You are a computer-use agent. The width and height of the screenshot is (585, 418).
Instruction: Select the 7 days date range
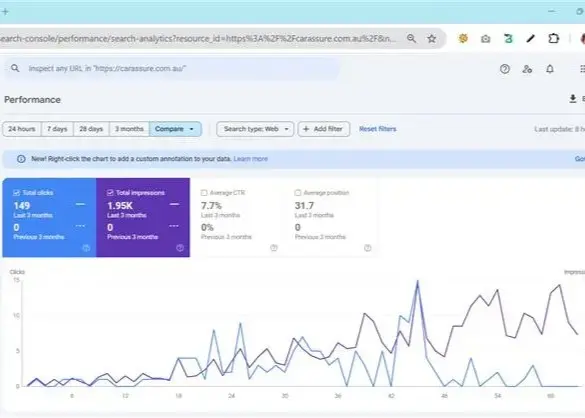pyautogui.click(x=57, y=129)
